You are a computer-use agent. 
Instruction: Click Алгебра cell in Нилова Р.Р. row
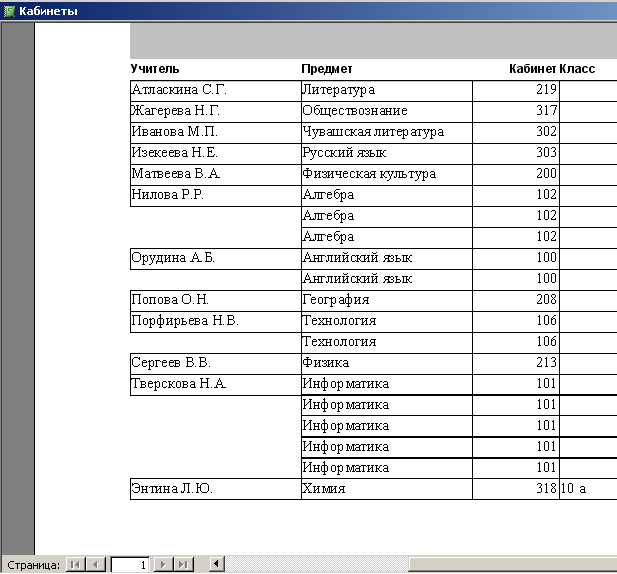[387, 196]
